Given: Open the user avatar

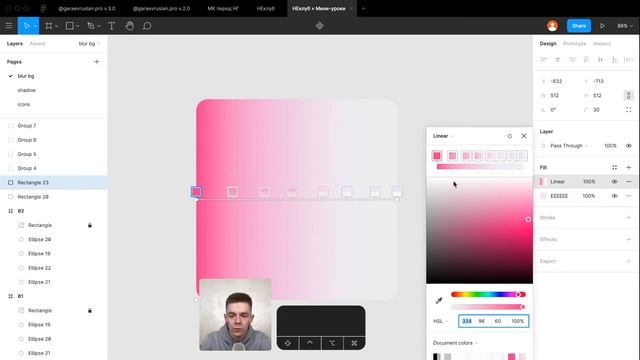Looking at the screenshot, I should 552,26.
